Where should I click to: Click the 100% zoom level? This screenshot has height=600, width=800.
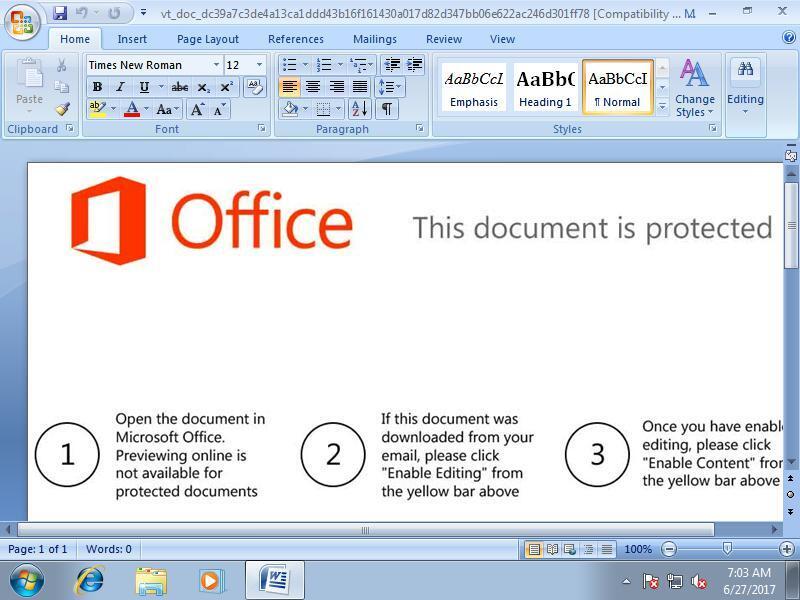click(x=638, y=549)
